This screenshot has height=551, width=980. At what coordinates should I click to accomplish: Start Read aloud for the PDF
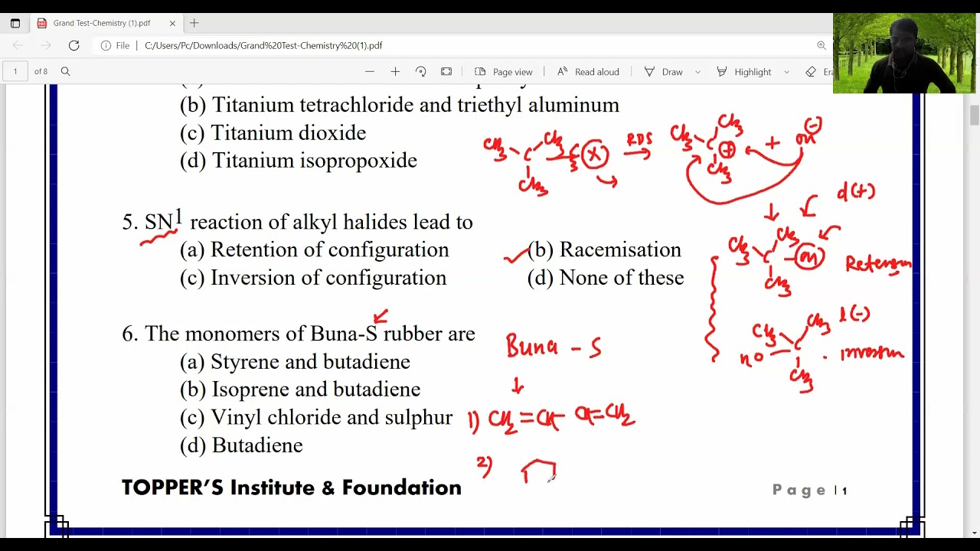pos(587,71)
